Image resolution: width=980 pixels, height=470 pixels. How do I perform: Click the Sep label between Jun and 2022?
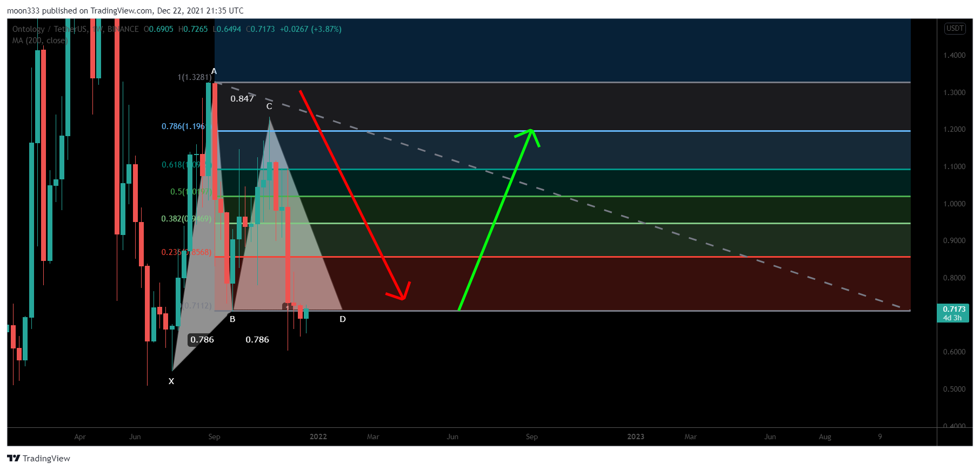[214, 437]
